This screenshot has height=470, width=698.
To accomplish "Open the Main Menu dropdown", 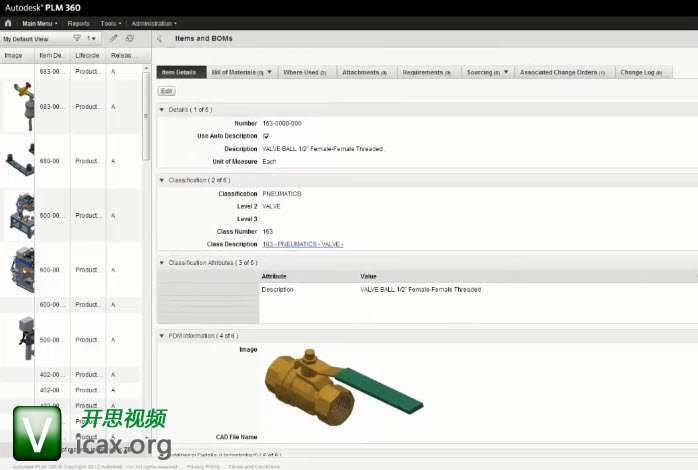I will (x=40, y=24).
